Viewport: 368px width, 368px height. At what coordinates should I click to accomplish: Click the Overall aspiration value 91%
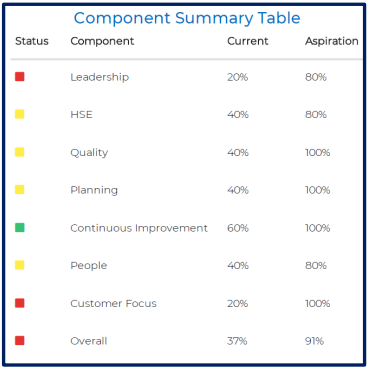click(314, 341)
